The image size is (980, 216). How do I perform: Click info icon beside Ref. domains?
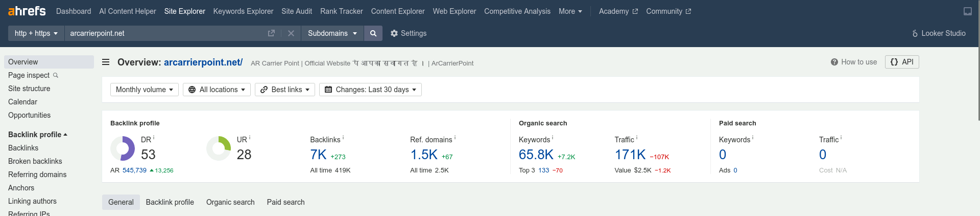(455, 137)
